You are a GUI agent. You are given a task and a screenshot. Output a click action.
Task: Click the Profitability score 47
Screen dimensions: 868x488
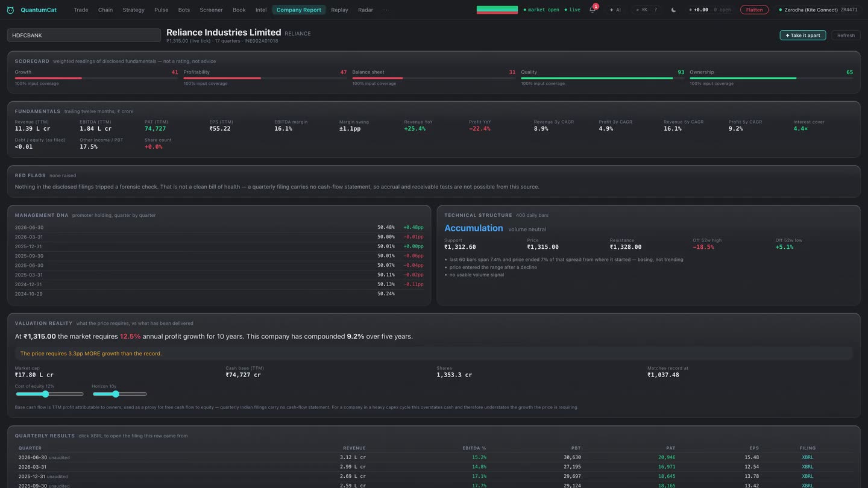[x=343, y=72]
